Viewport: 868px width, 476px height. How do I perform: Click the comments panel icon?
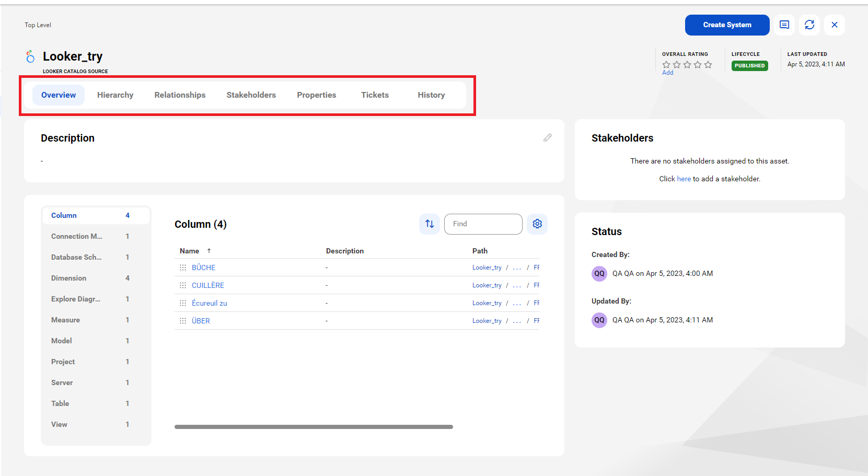784,25
